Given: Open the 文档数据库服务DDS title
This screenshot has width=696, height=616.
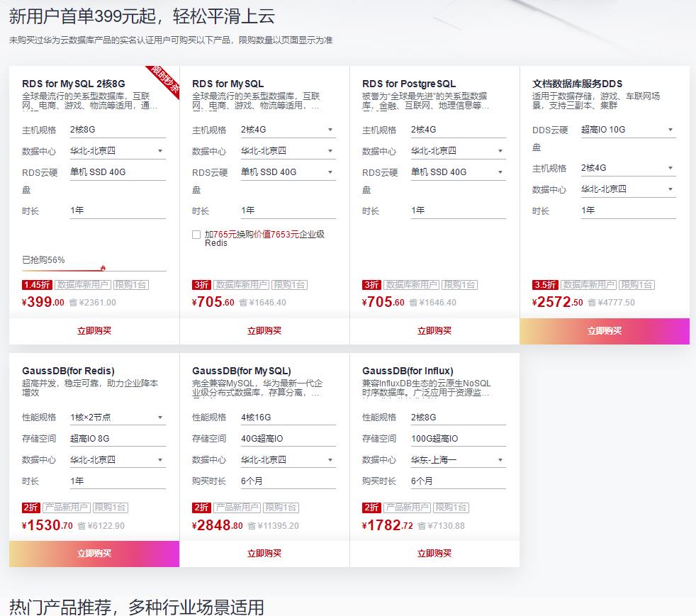Looking at the screenshot, I should tap(577, 84).
